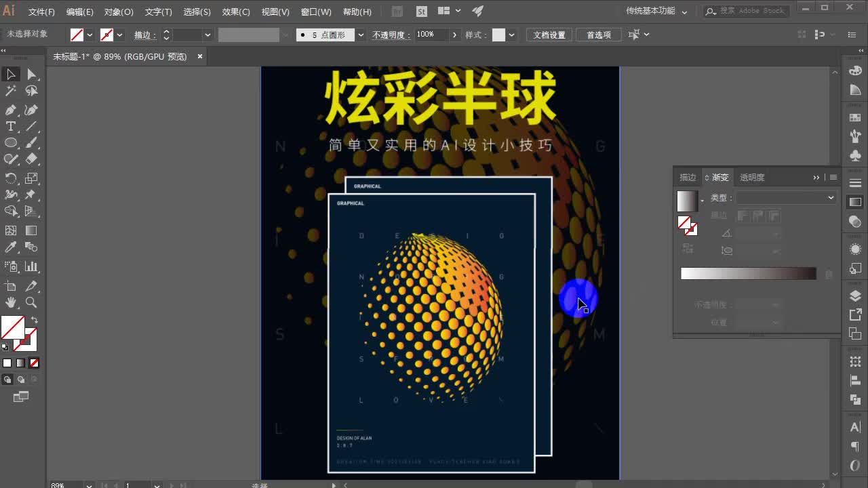Select the Perspective Grid tool

click(31, 211)
